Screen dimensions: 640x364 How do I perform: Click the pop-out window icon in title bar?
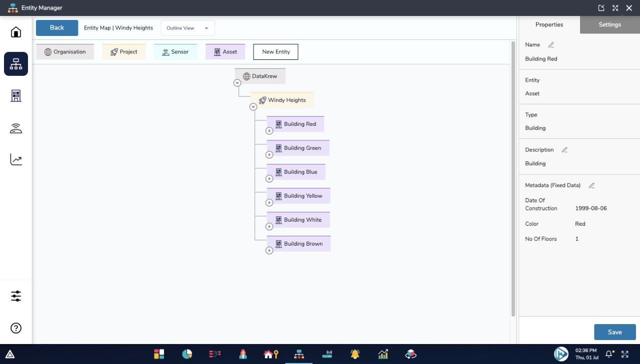[x=601, y=8]
